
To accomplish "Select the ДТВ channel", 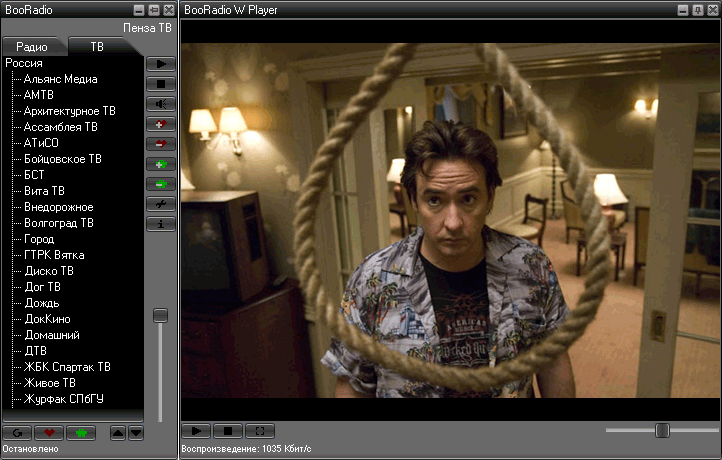I will point(35,351).
